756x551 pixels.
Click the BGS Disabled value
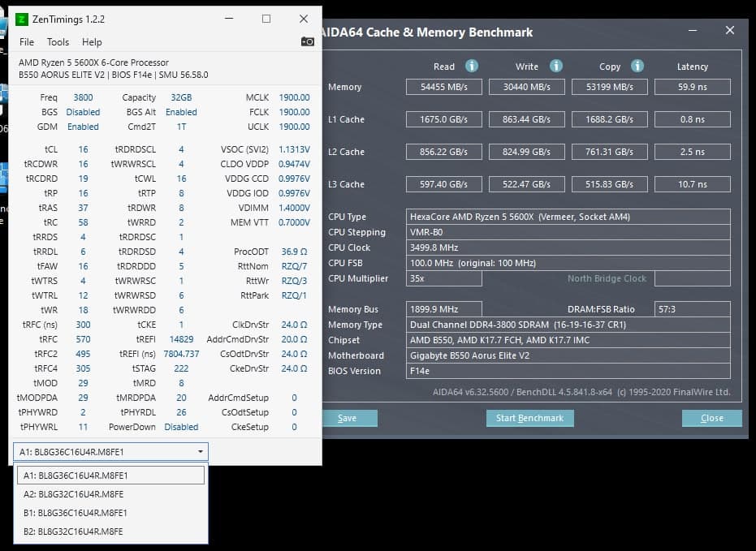[x=83, y=112]
